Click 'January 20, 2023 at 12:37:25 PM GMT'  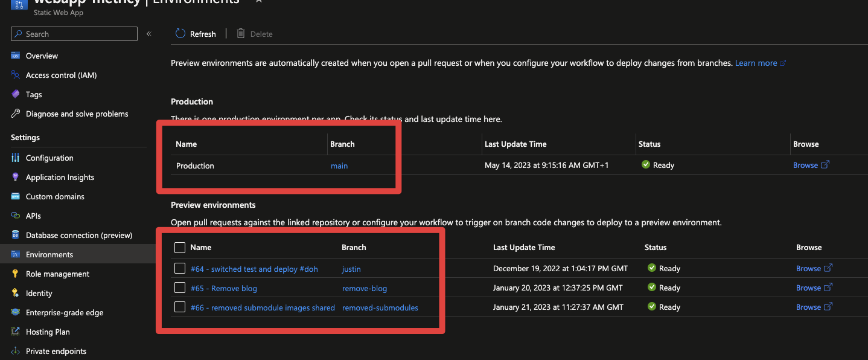(558, 288)
